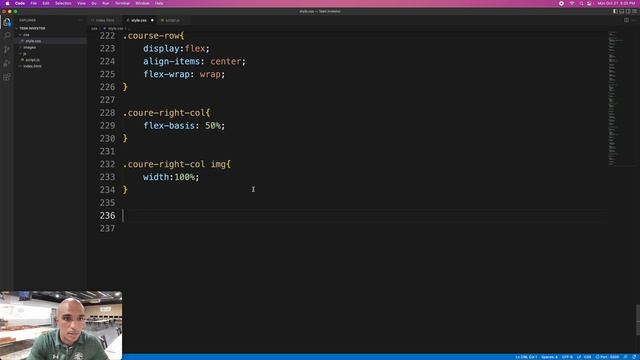Open the macOS Control Center icon
Viewport: 640px width, 360px height.
(x=589, y=3)
